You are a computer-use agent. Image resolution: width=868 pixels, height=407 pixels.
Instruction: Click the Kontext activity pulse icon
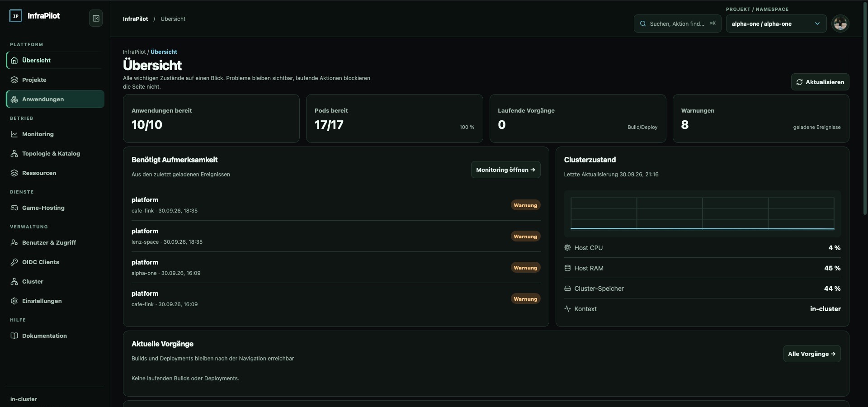[x=568, y=308]
